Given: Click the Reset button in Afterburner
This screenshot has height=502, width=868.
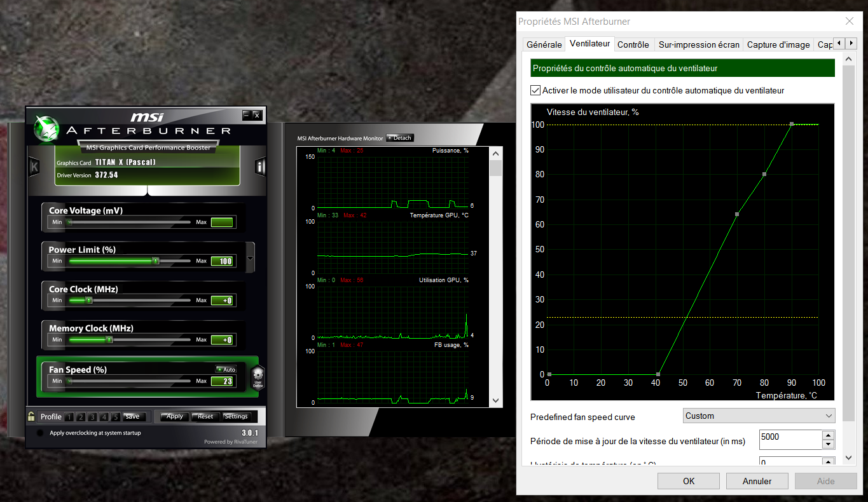Looking at the screenshot, I should click(205, 417).
